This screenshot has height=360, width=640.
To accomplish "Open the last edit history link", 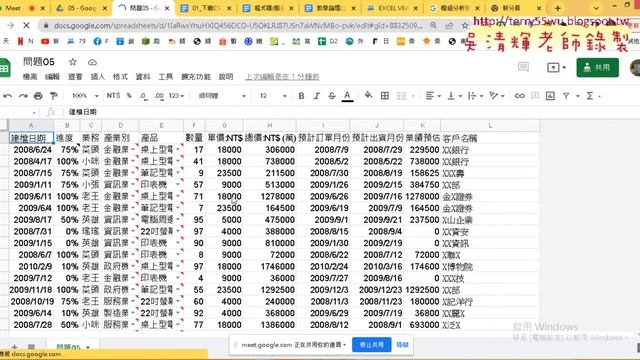I will point(282,77).
